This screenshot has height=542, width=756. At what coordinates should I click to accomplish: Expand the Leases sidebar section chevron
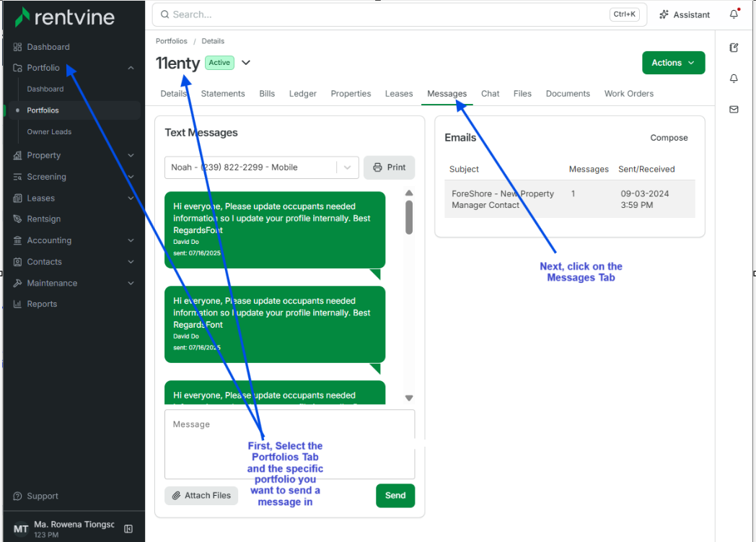tap(131, 198)
